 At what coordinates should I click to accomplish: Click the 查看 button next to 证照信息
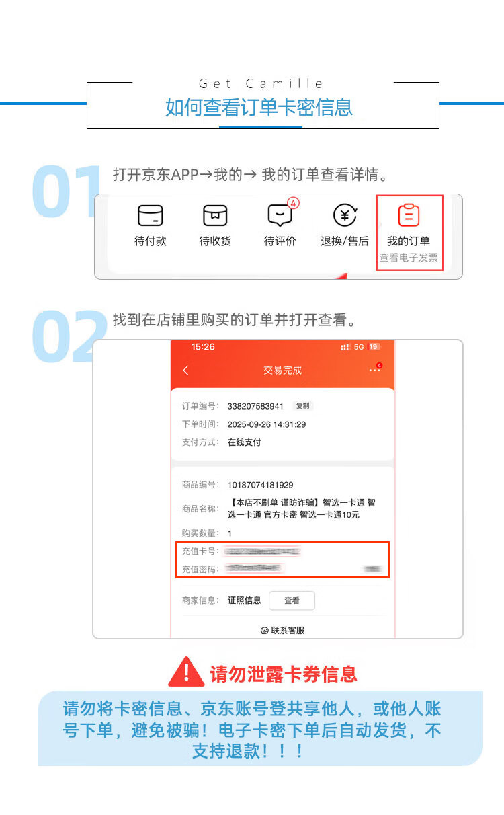[292, 600]
